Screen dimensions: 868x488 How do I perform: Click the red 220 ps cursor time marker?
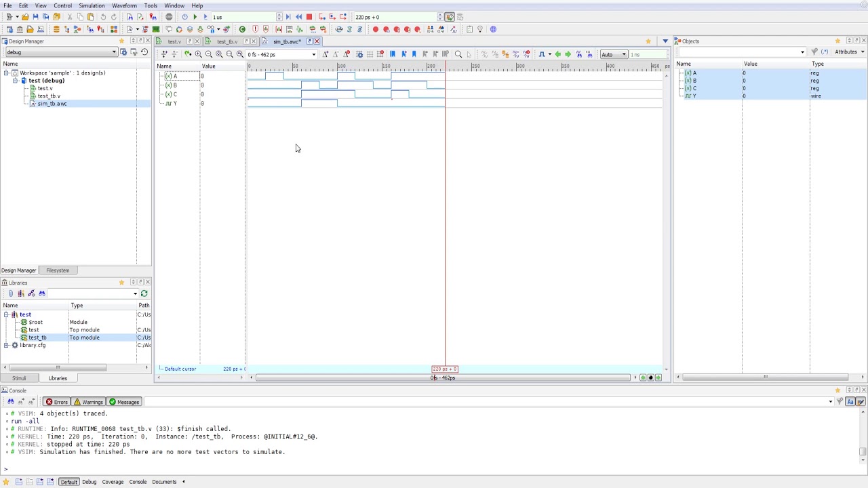[x=445, y=369]
